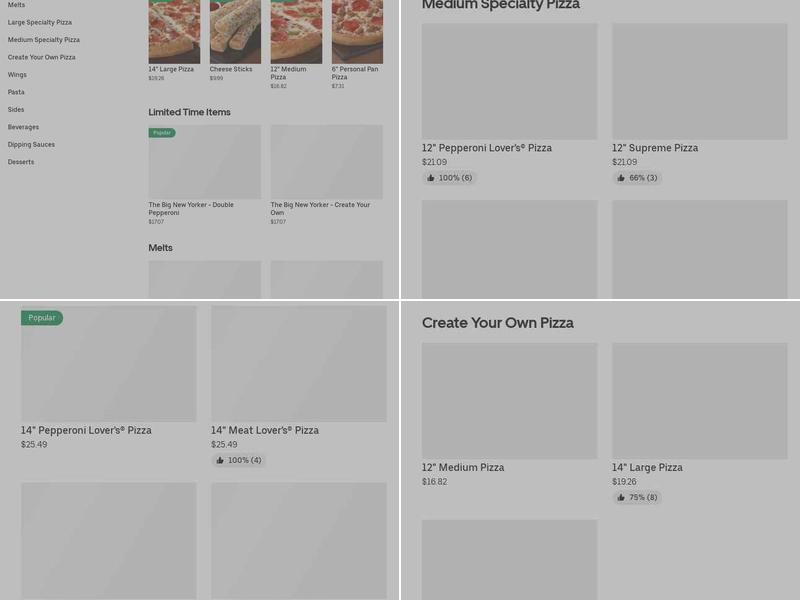Click the 12" Supreme Pizza image
Image resolution: width=800 pixels, height=600 pixels.
click(x=700, y=80)
